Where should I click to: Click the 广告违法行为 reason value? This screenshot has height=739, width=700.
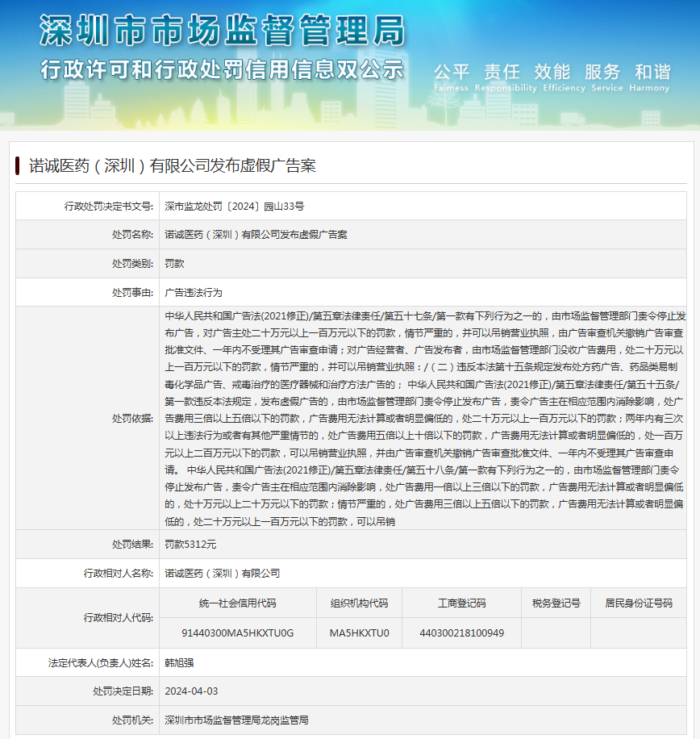(193, 292)
